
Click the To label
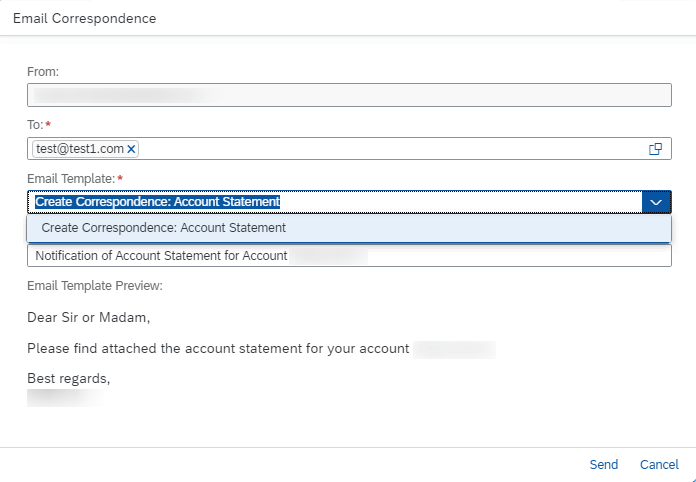click(x=35, y=125)
